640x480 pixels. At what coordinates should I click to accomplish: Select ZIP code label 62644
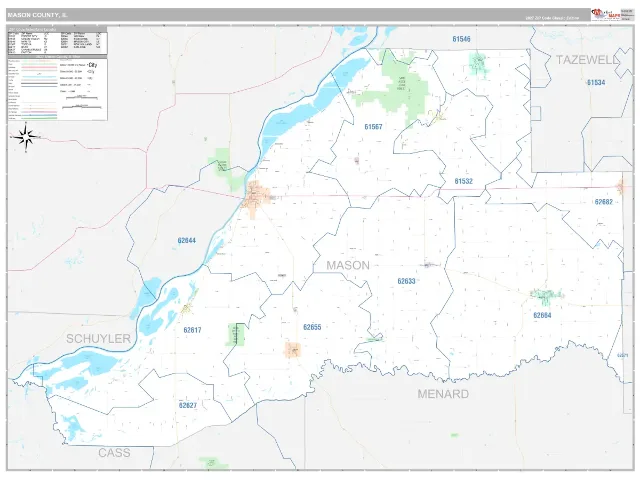tap(187, 240)
